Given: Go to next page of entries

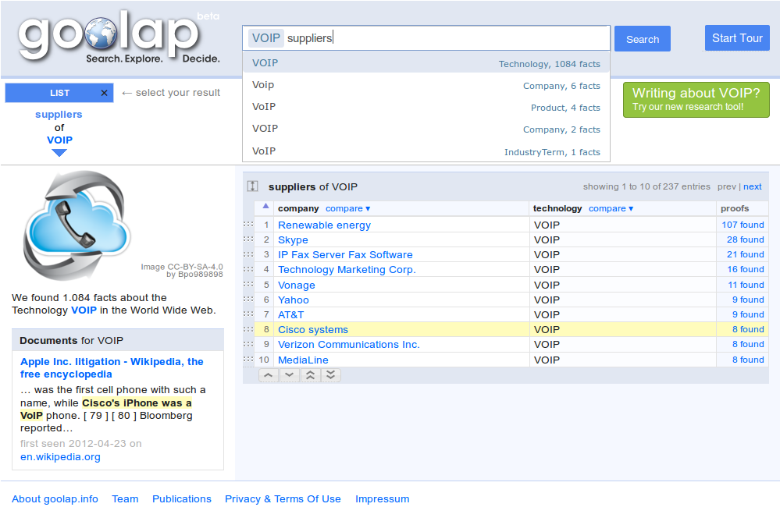Looking at the screenshot, I should click(x=752, y=186).
